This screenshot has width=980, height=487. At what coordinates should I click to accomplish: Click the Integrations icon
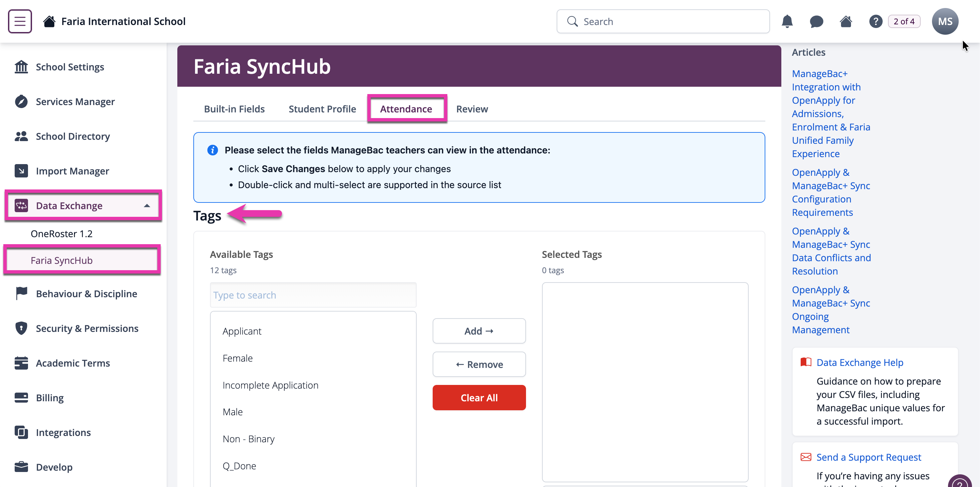tap(21, 432)
